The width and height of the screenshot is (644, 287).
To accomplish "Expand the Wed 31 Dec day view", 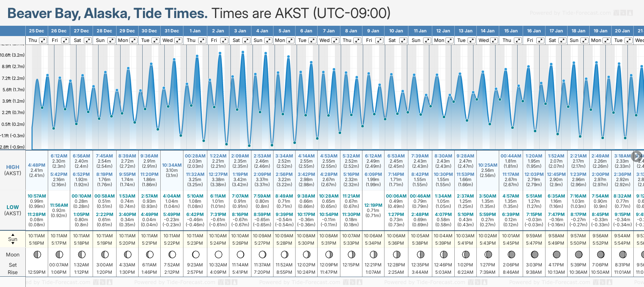I will coord(178,40).
